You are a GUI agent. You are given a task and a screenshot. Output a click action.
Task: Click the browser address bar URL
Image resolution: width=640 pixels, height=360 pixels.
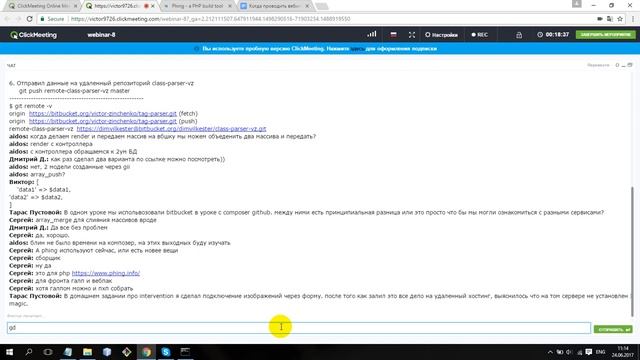pyautogui.click(x=210, y=19)
